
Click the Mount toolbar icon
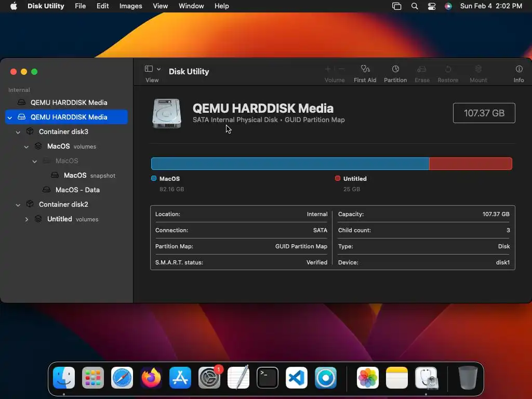pyautogui.click(x=478, y=69)
